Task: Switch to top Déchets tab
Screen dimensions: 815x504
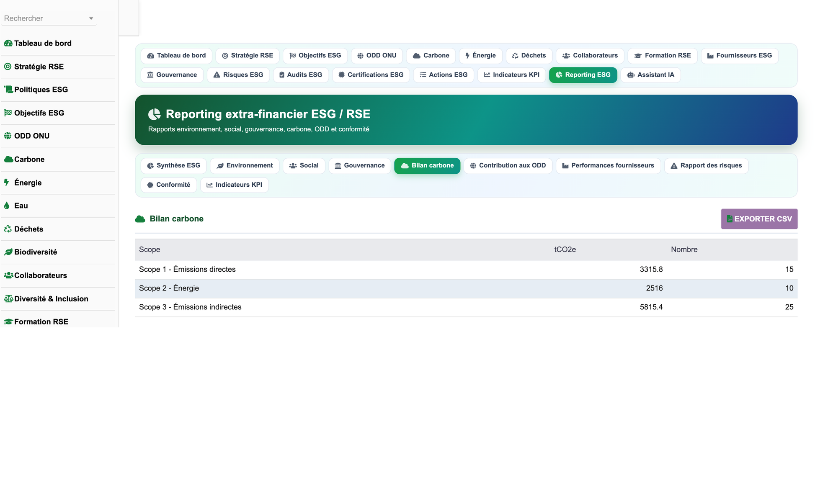Action: [529, 56]
